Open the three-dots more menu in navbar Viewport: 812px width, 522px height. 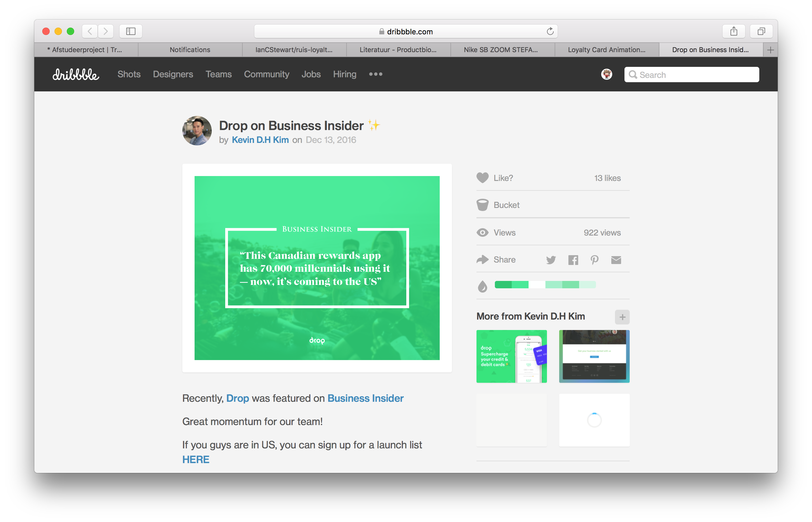376,74
